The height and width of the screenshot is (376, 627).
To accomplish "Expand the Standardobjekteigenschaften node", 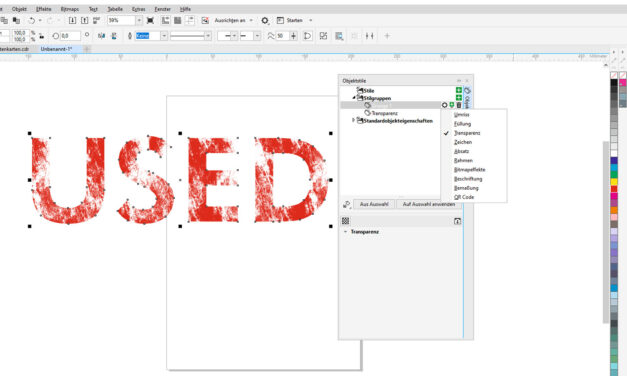I will 353,120.
